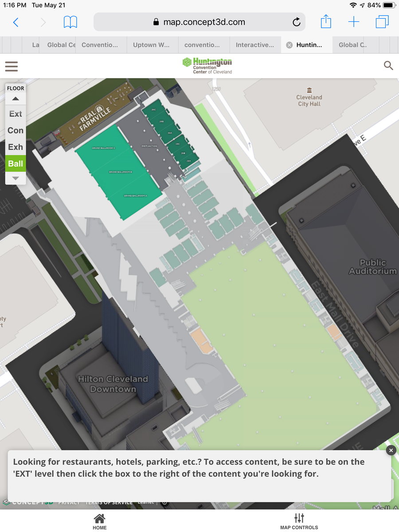Tap the map.concept3d.com address bar

click(199, 22)
